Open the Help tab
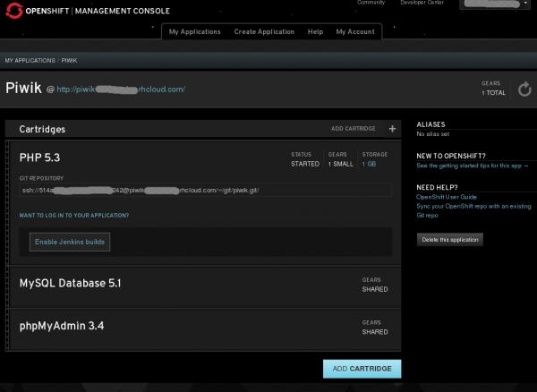Image resolution: width=537 pixels, height=392 pixels. point(315,32)
